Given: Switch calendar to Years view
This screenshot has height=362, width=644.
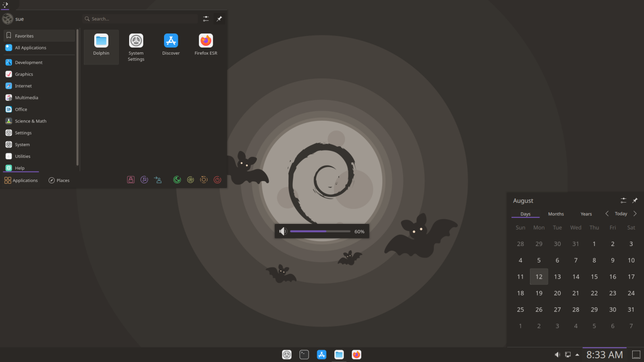Looking at the screenshot, I should click(x=586, y=214).
